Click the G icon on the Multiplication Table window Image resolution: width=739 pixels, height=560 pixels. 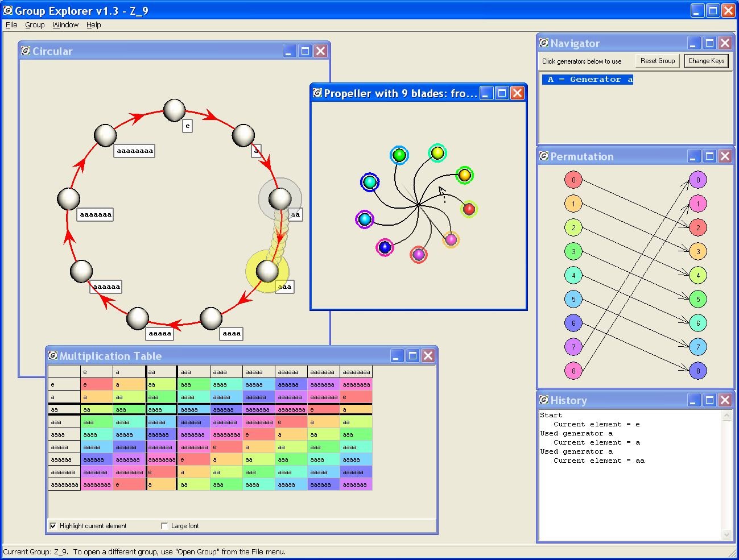(x=53, y=355)
